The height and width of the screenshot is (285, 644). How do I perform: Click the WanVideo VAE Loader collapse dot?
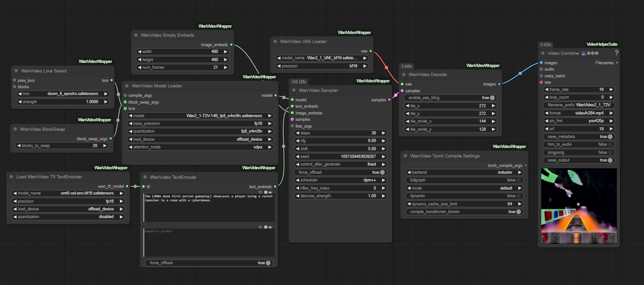[275, 42]
